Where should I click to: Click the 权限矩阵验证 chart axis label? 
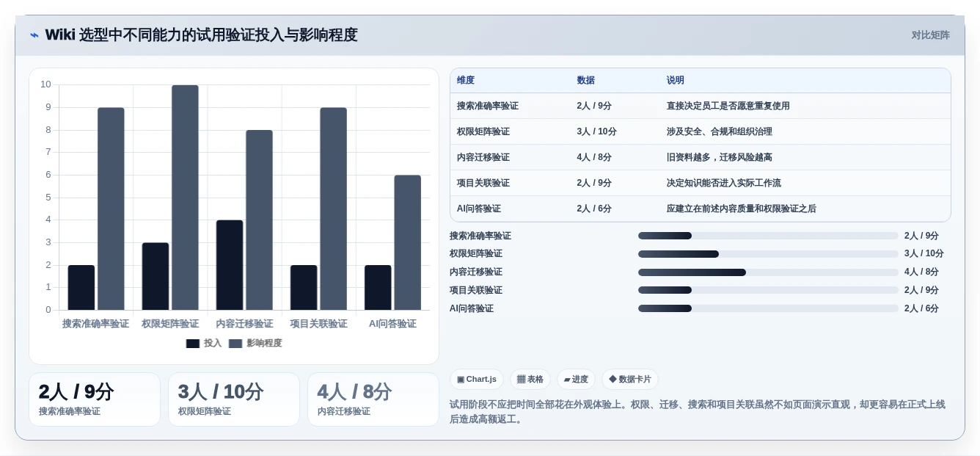pyautogui.click(x=170, y=323)
